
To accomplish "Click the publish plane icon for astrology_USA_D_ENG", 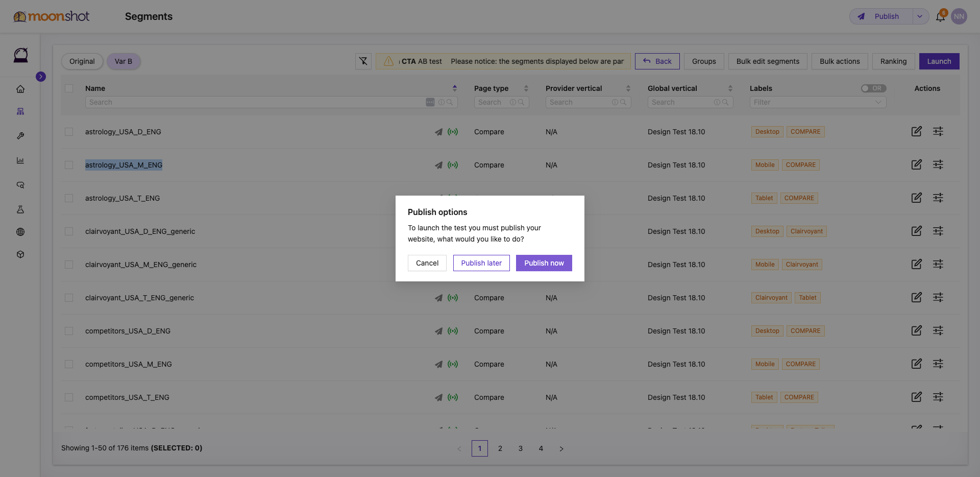I will coord(438,132).
